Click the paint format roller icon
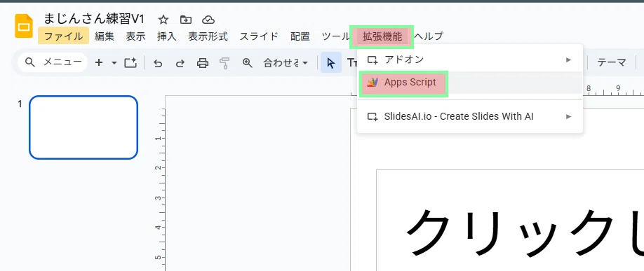Image resolution: width=644 pixels, height=271 pixels. point(224,63)
